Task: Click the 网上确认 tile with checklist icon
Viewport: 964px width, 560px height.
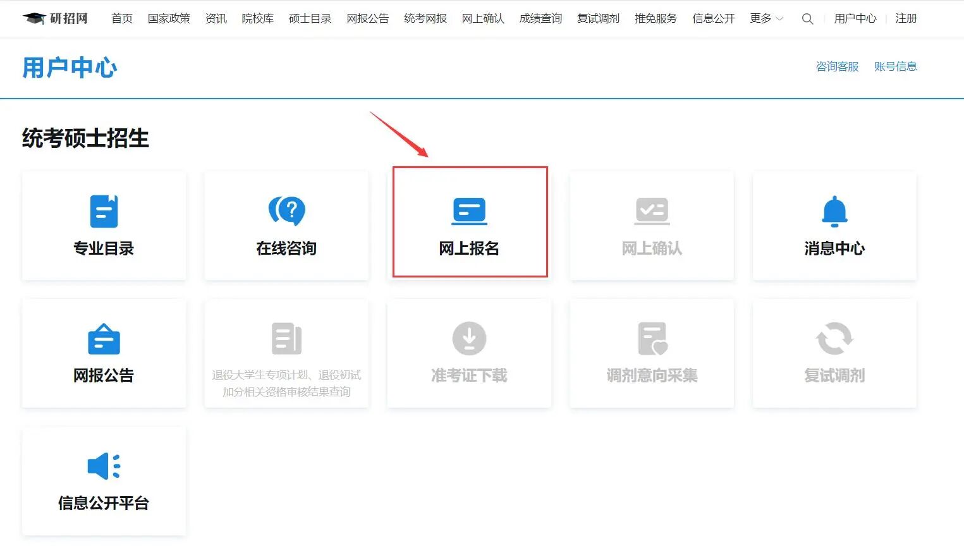Action: tap(652, 224)
